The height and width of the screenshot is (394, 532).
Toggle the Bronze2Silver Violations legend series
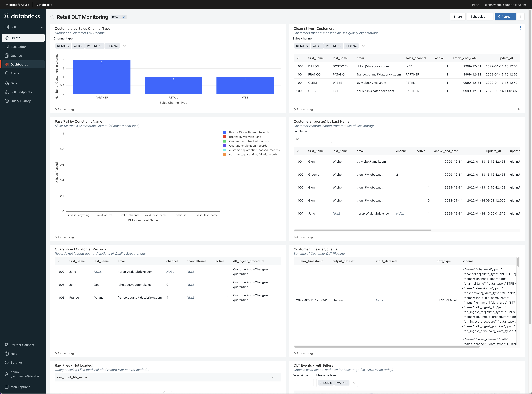[x=245, y=137]
